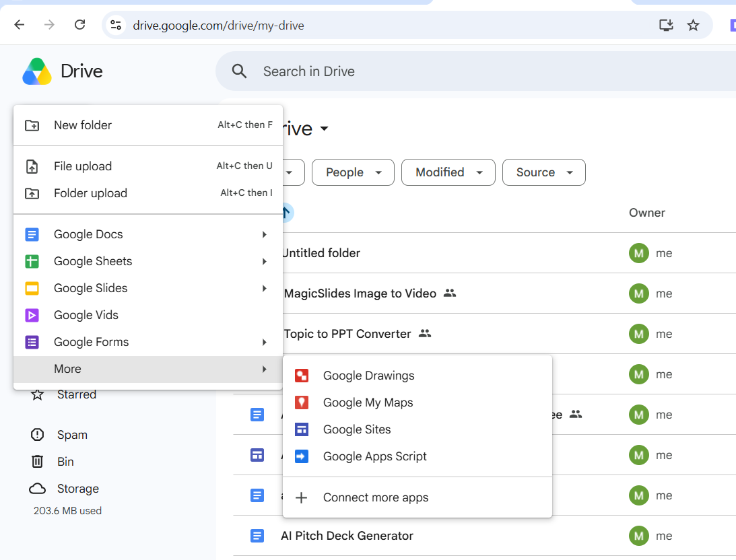This screenshot has height=560, width=736.
Task: Open the My Drive title dropdown arrow
Action: click(x=324, y=129)
